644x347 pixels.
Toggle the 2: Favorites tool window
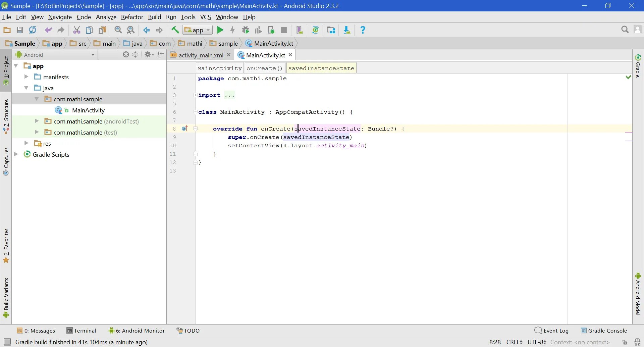6,246
